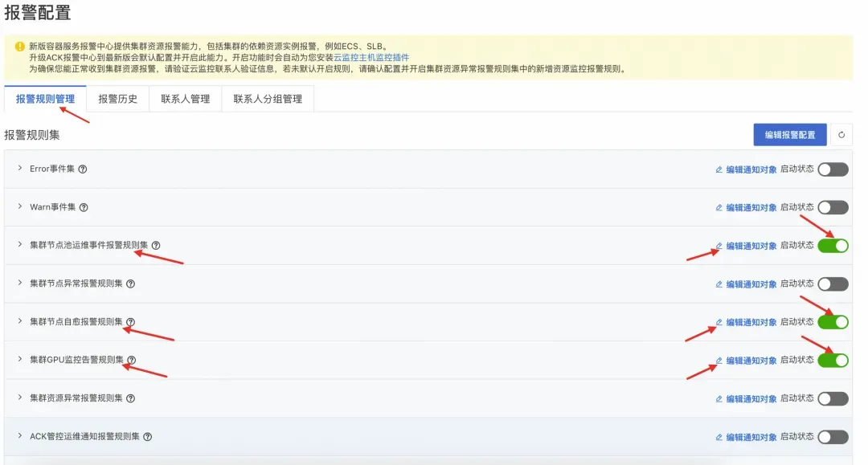Click the edit pencil icon in the Warn事件集 row
This screenshot has width=868, height=465.
(x=719, y=208)
